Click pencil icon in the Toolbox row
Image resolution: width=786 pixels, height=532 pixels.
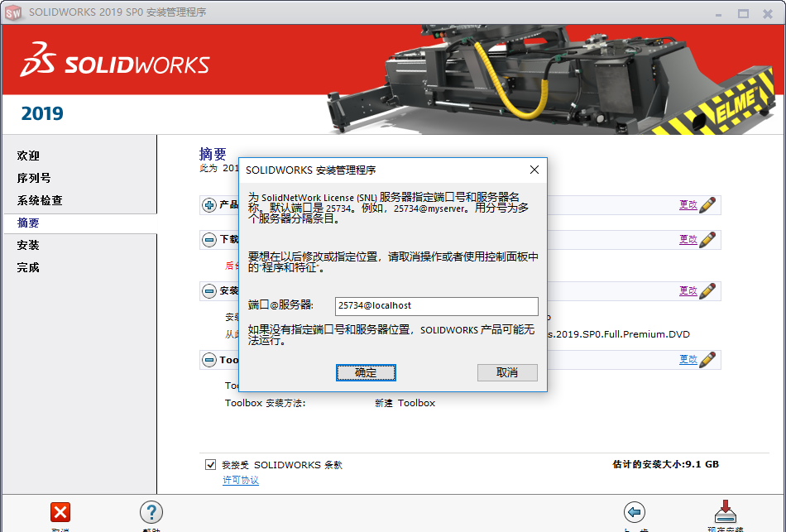(x=707, y=360)
